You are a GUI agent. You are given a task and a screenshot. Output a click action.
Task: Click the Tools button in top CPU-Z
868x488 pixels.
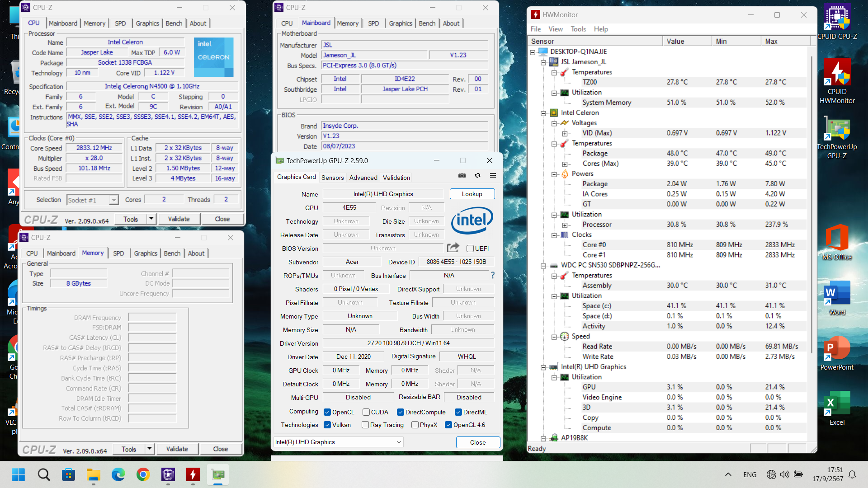click(131, 219)
